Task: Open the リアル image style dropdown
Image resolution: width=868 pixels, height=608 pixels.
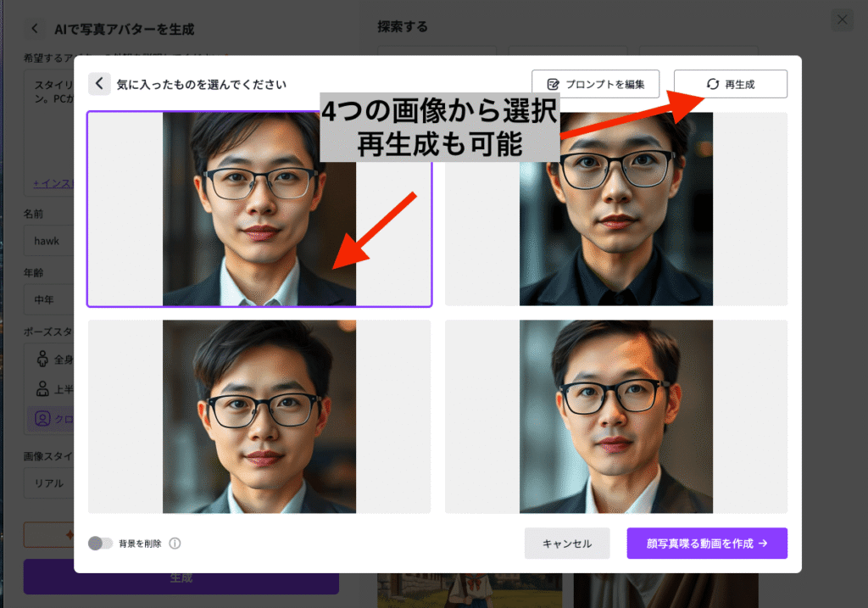Action: pyautogui.click(x=48, y=482)
